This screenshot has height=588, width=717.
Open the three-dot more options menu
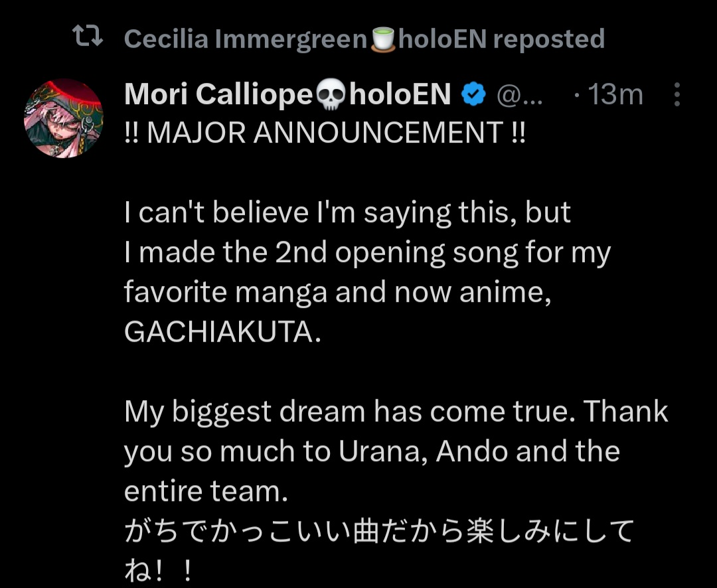tap(677, 95)
